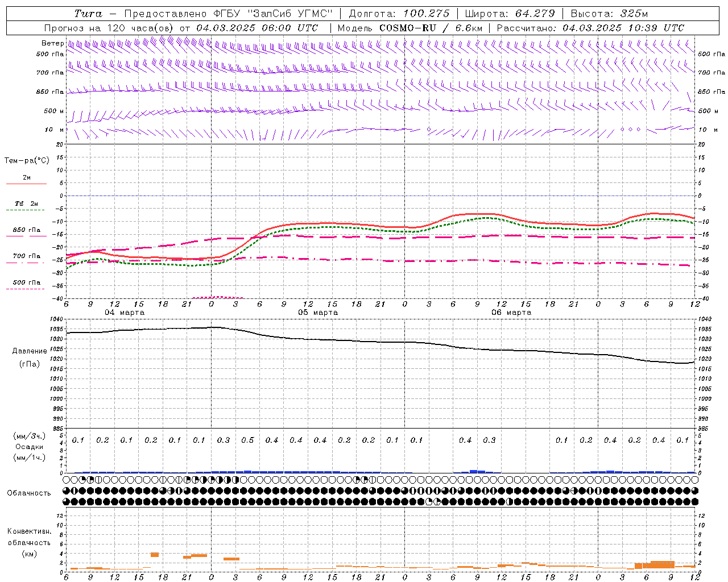Screen dimensions: 728x582
Task: Click the "(мм/3ч.)" precipitation unit label
Action: [x=30, y=436]
